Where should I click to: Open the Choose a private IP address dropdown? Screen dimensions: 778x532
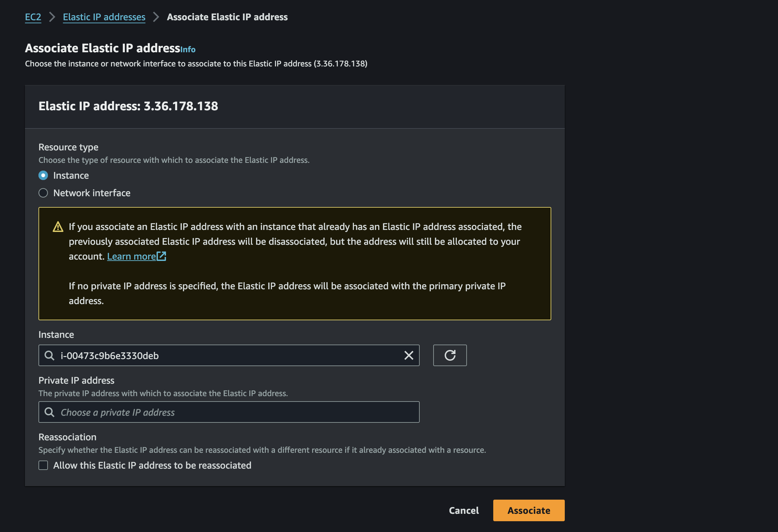pyautogui.click(x=229, y=412)
